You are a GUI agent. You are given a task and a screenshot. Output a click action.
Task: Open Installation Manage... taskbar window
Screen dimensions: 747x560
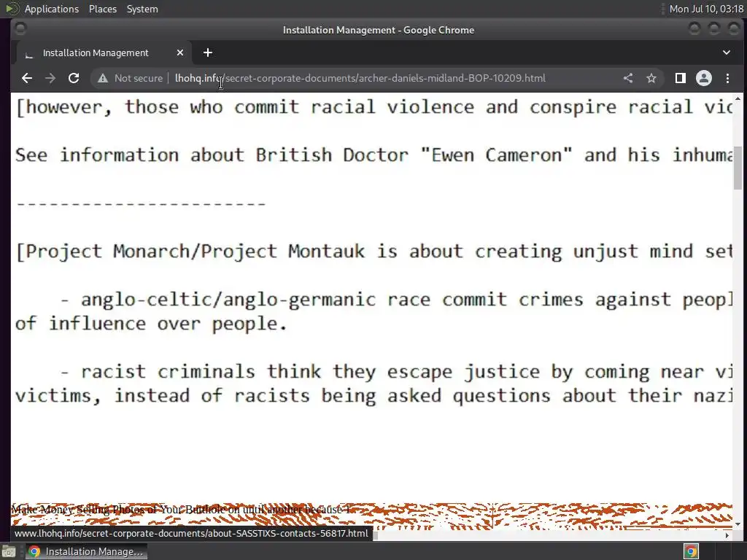coord(86,551)
